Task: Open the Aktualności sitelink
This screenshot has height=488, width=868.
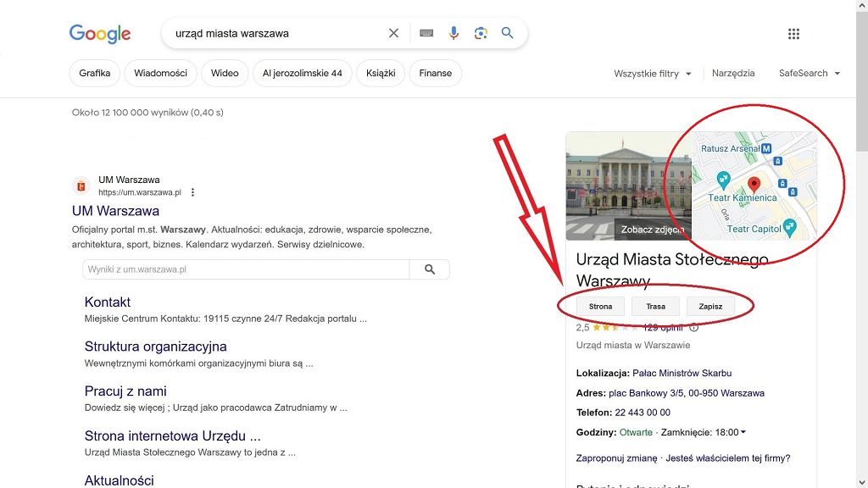Action: [119, 480]
